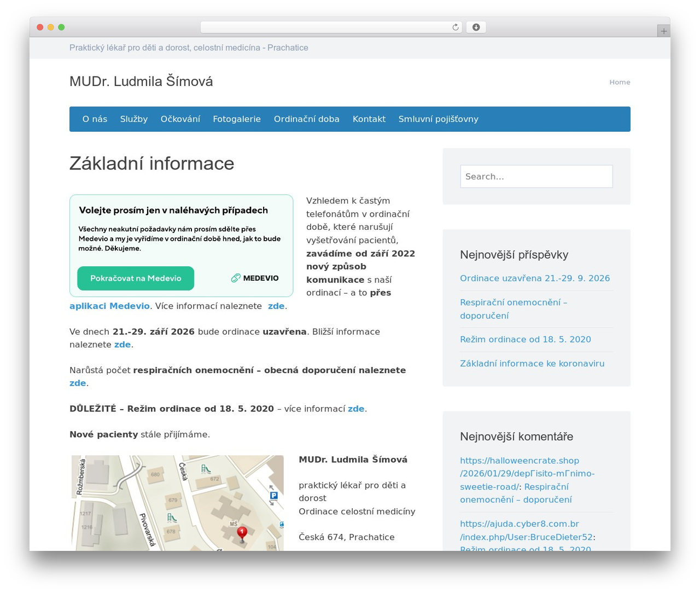
Task: Click the blue parking sign on the map
Action: 273,496
